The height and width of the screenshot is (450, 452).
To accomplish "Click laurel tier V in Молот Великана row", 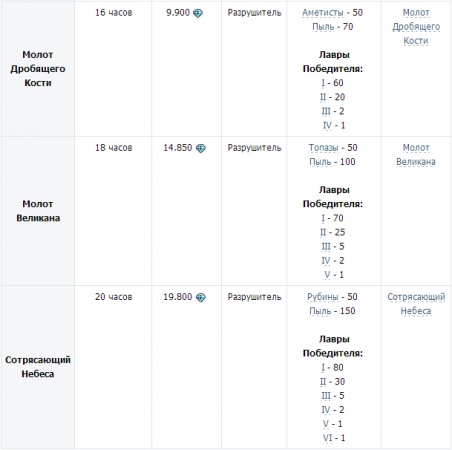I will (327, 275).
